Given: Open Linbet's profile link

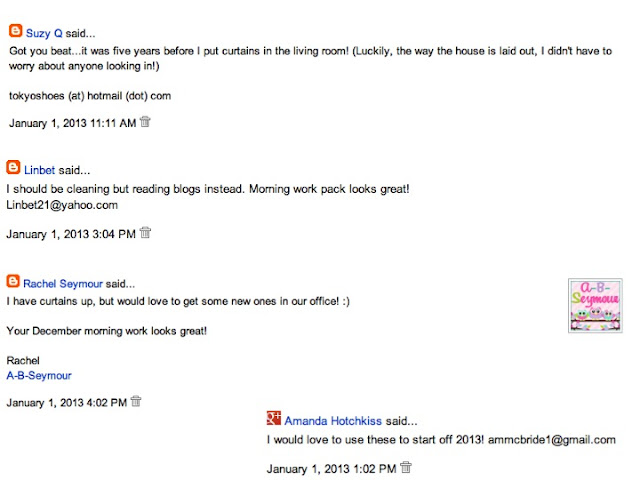Looking at the screenshot, I should [x=41, y=170].
